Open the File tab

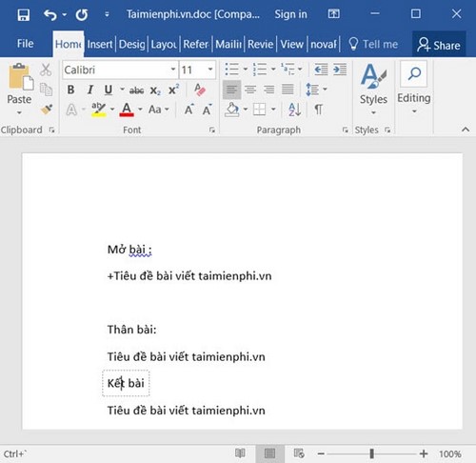(25, 44)
